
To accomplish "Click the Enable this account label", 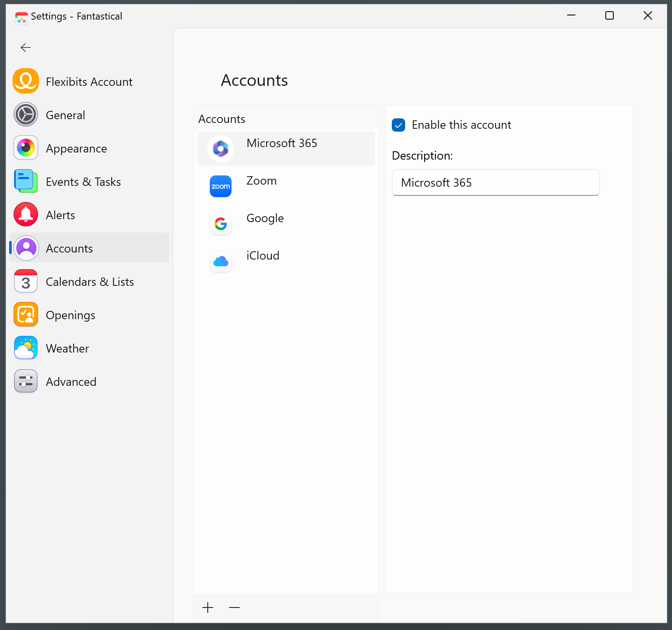I will (x=461, y=125).
